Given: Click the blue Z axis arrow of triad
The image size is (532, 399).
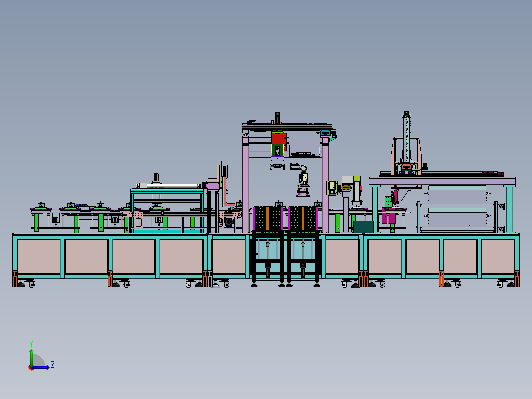Looking at the screenshot, I should pos(41,367).
